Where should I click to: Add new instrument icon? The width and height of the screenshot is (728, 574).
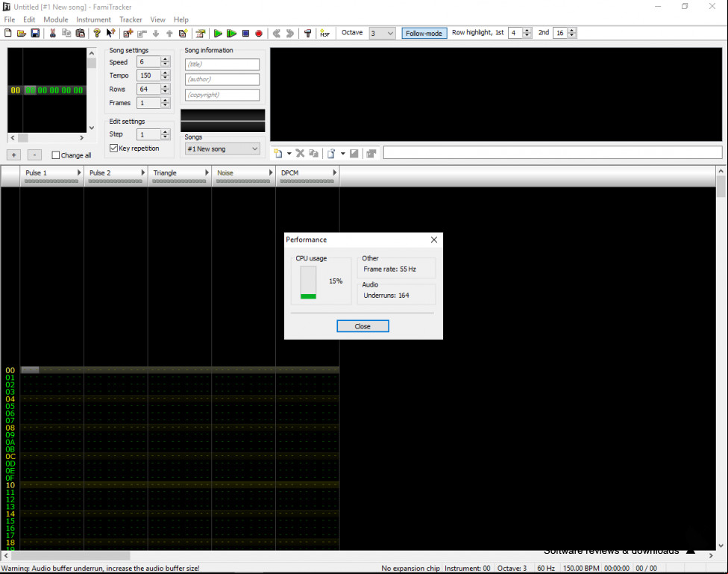(x=278, y=153)
